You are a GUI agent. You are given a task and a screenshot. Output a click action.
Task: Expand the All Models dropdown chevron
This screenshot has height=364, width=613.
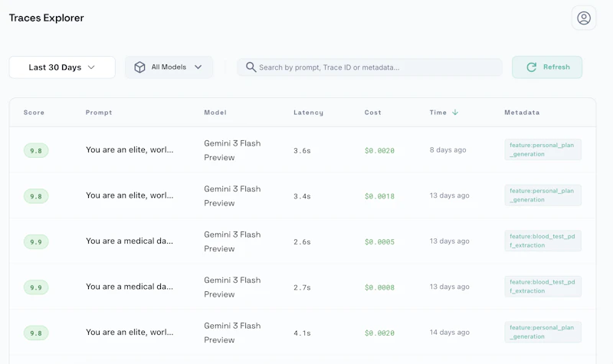pos(198,67)
